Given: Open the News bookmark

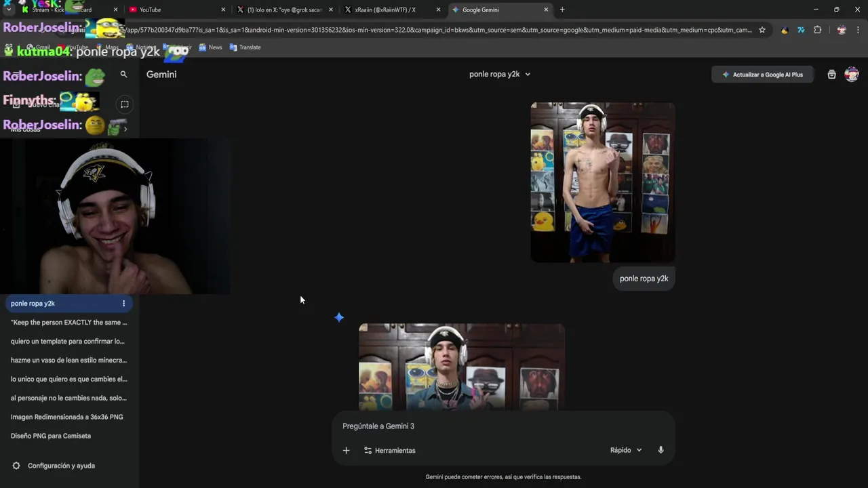Looking at the screenshot, I should (x=210, y=47).
